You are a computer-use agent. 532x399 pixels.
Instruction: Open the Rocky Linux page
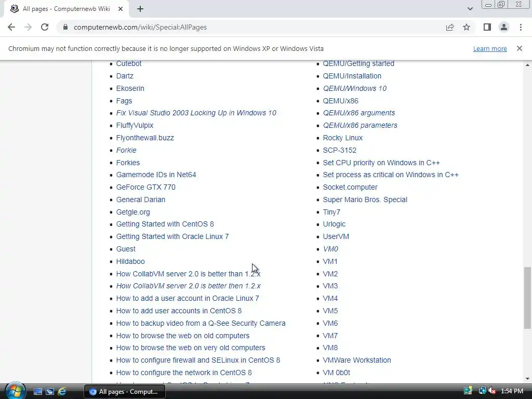(343, 138)
